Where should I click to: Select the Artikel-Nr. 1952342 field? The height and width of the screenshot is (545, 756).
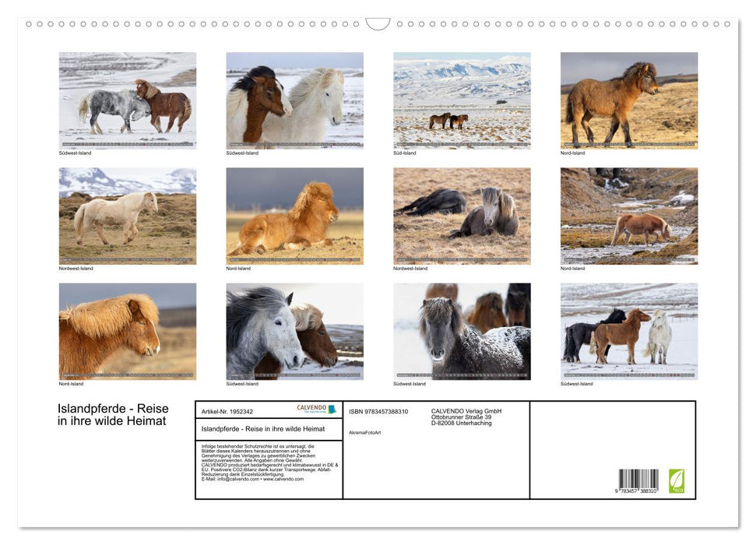(227, 411)
